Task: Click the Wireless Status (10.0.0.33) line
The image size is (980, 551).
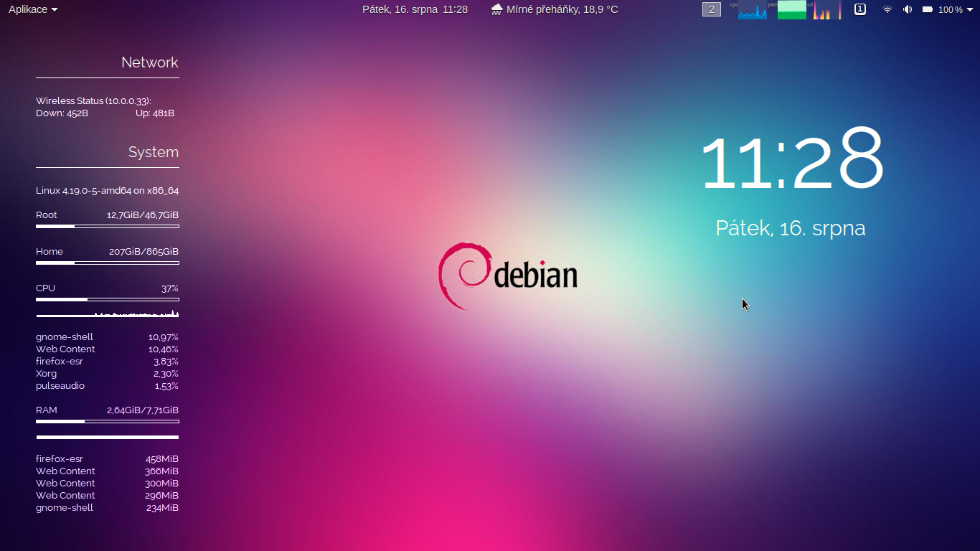Action: [x=93, y=101]
